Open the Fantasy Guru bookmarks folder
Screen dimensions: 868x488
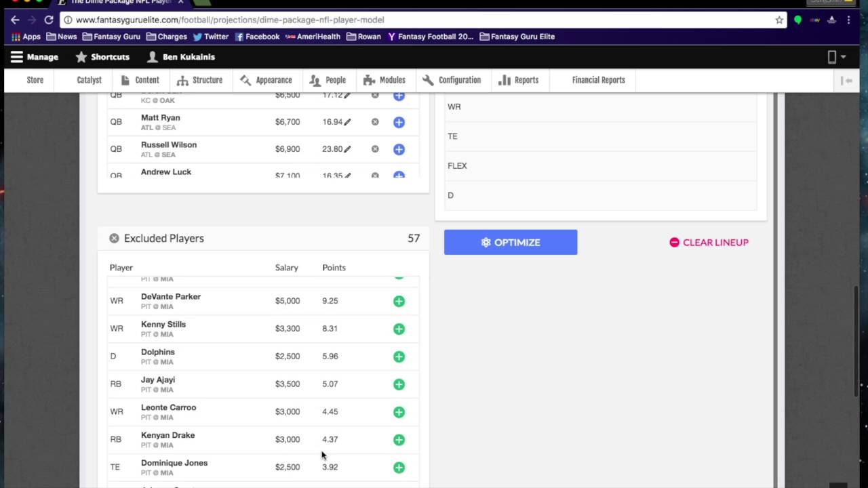(111, 37)
